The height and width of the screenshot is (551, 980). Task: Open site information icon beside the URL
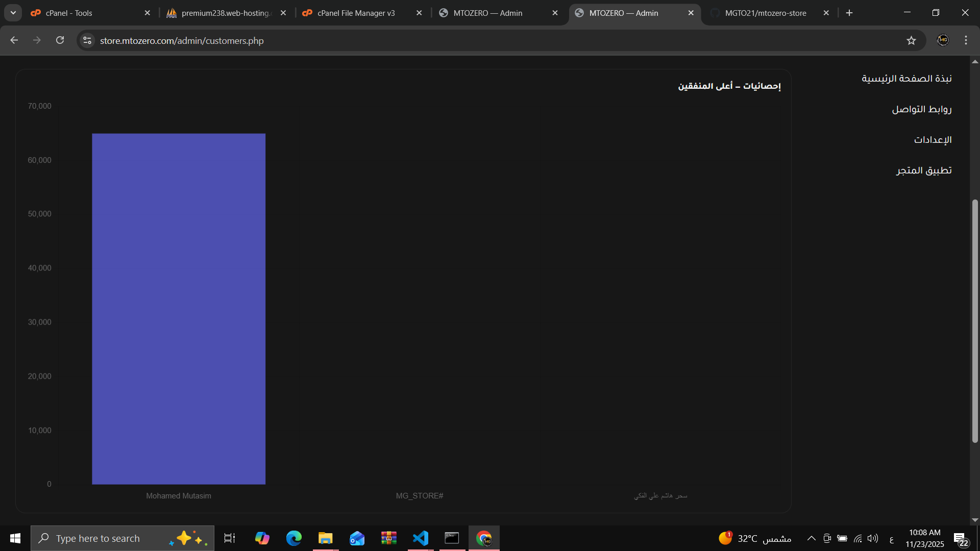(x=87, y=40)
